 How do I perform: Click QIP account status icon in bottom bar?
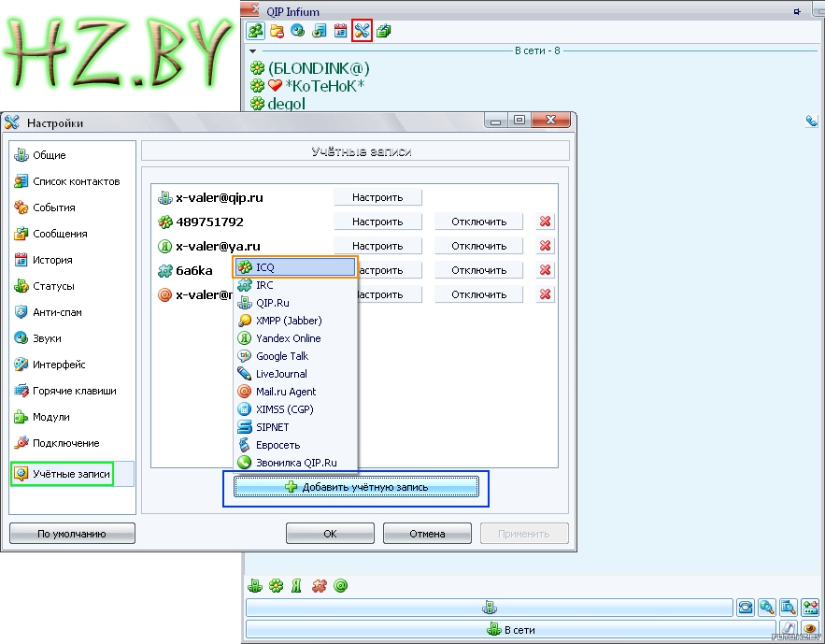(255, 586)
